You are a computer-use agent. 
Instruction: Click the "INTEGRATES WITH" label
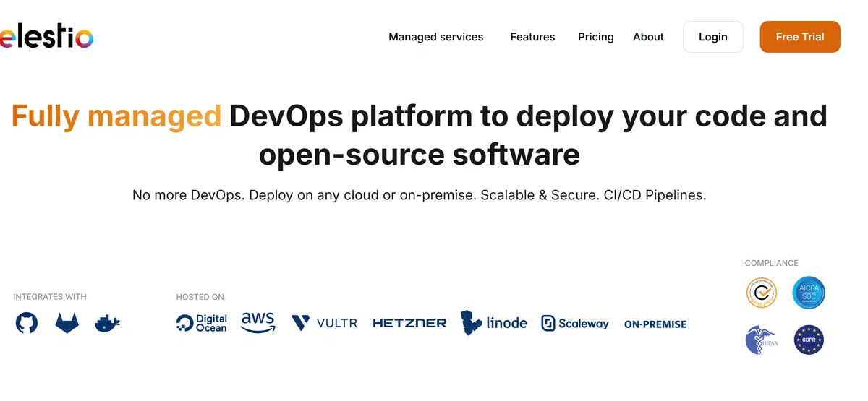(50, 297)
